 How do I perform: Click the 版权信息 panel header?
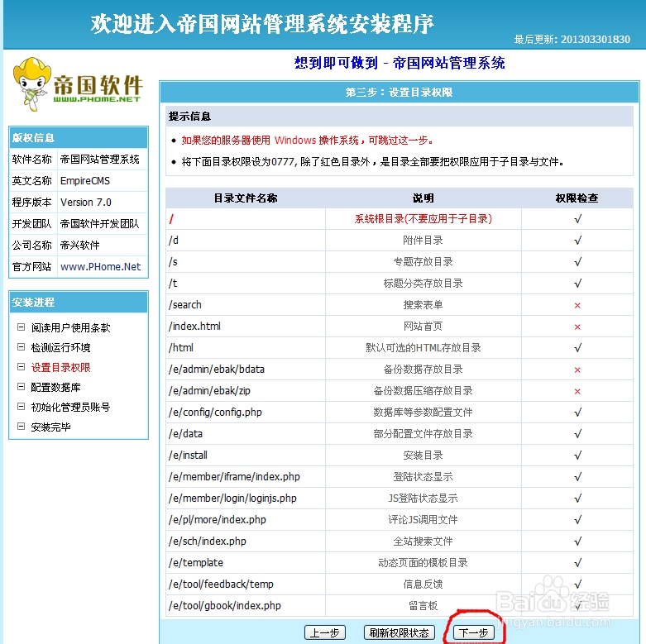[x=79, y=137]
